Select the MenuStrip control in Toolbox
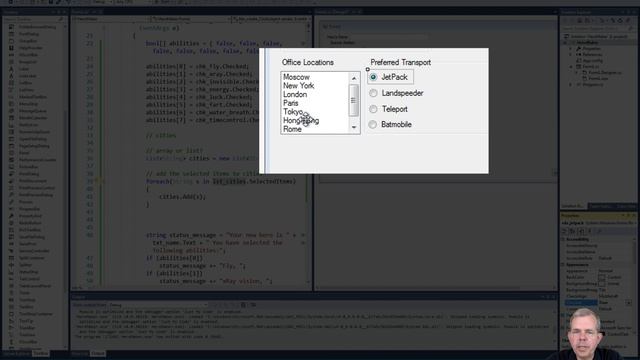The height and width of the screenshot is (360, 640). pos(28,104)
